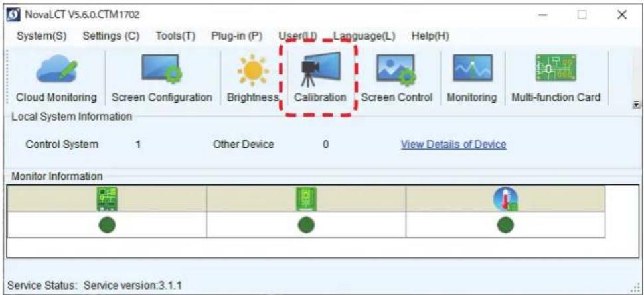Minimize the NovaLCT window
This screenshot has height=295, width=644.
[x=543, y=15]
